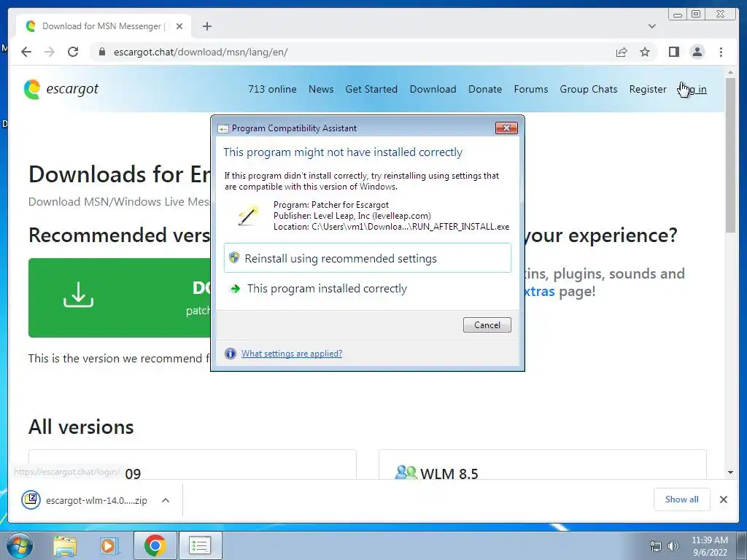This screenshot has height=560, width=747.
Task: Dismiss the downloads bar with X
Action: pos(723,499)
